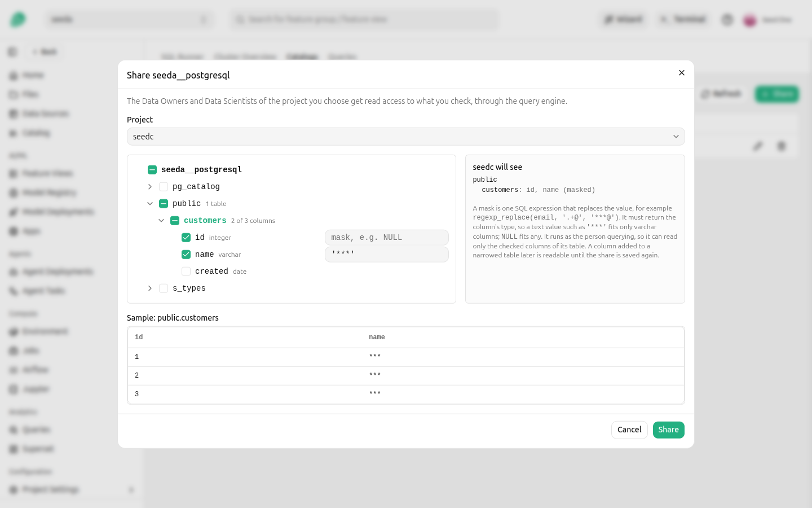The height and width of the screenshot is (508, 812).
Task: Collapse the customers table columns
Action: (x=161, y=221)
